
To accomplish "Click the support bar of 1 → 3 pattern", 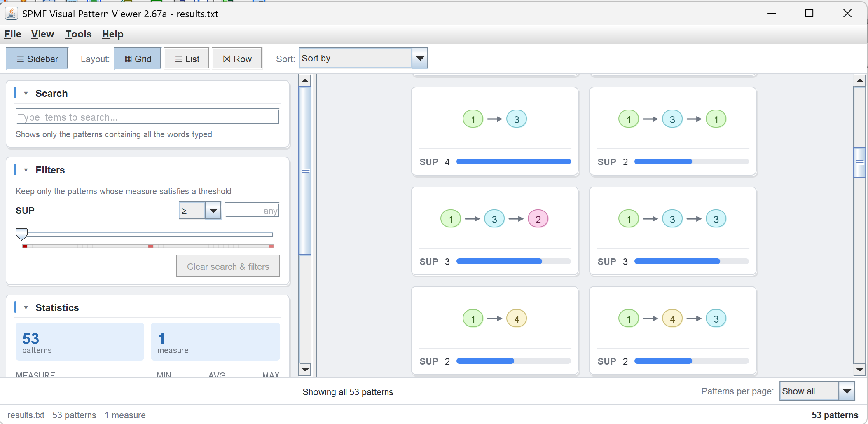I will click(513, 162).
